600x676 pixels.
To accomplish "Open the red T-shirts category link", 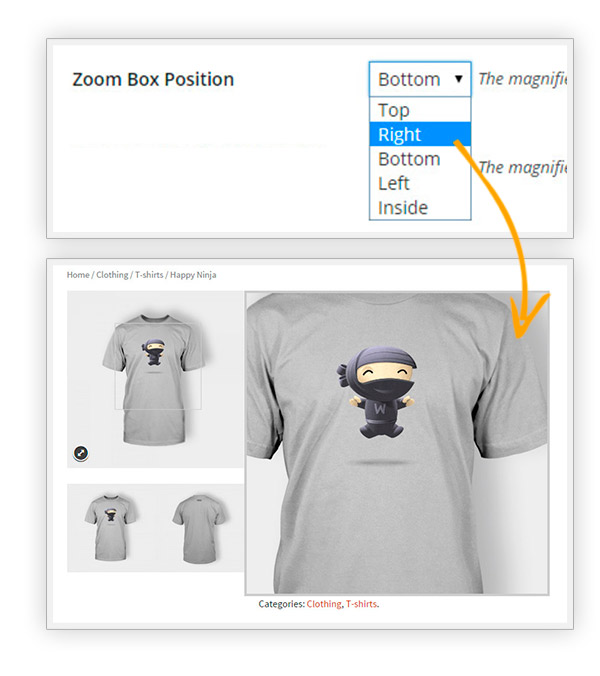I will [x=361, y=604].
